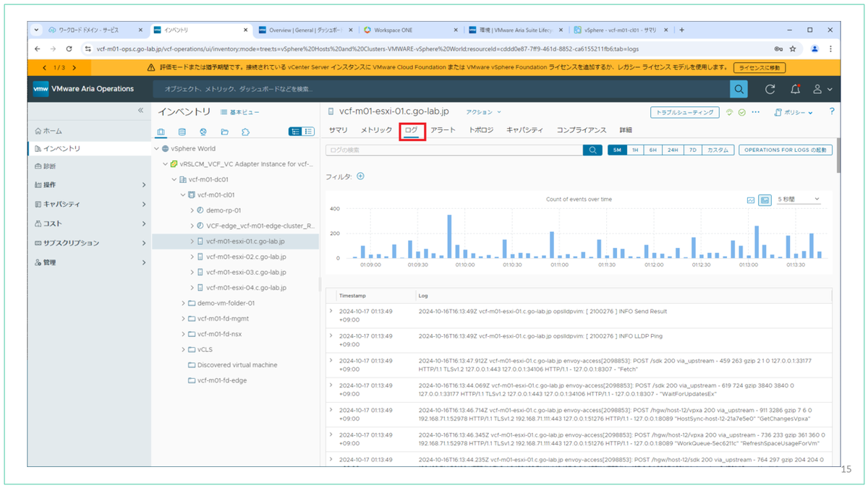
Task: Select the 6H time range
Action: (x=652, y=150)
